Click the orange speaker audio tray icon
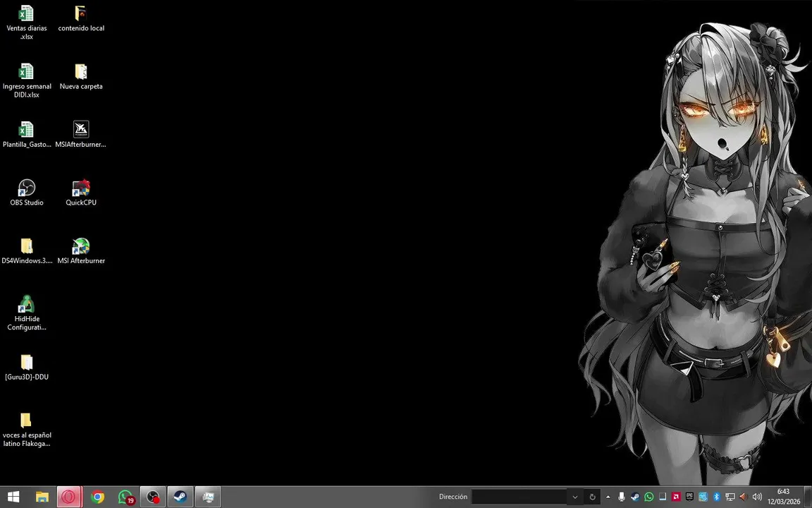Screen dimensions: 812x508 point(744,497)
